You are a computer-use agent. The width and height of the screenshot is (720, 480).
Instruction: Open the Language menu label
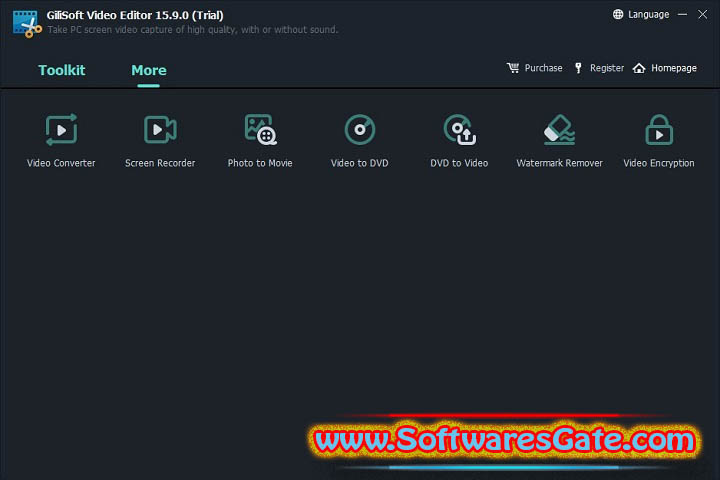click(648, 15)
